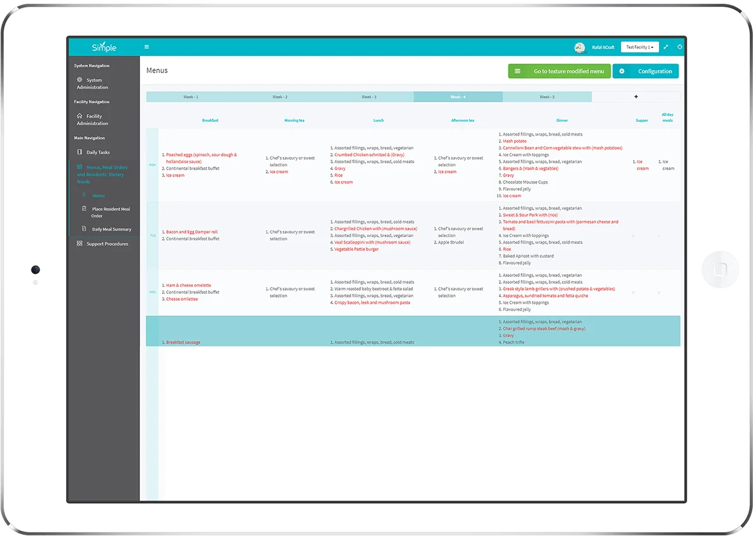Screen dimensions: 756x536
Task: Select the Week - 5 tab
Action: 547,97
